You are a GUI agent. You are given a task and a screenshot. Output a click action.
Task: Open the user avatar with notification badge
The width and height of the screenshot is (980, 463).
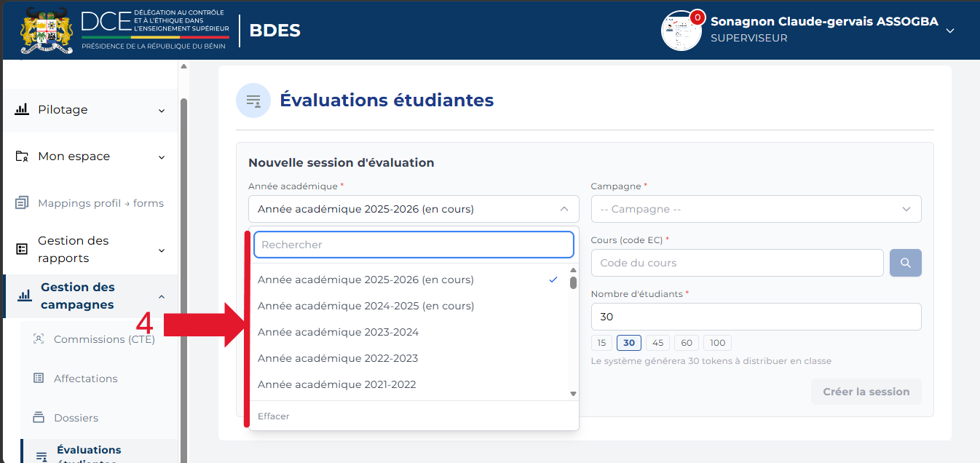681,31
